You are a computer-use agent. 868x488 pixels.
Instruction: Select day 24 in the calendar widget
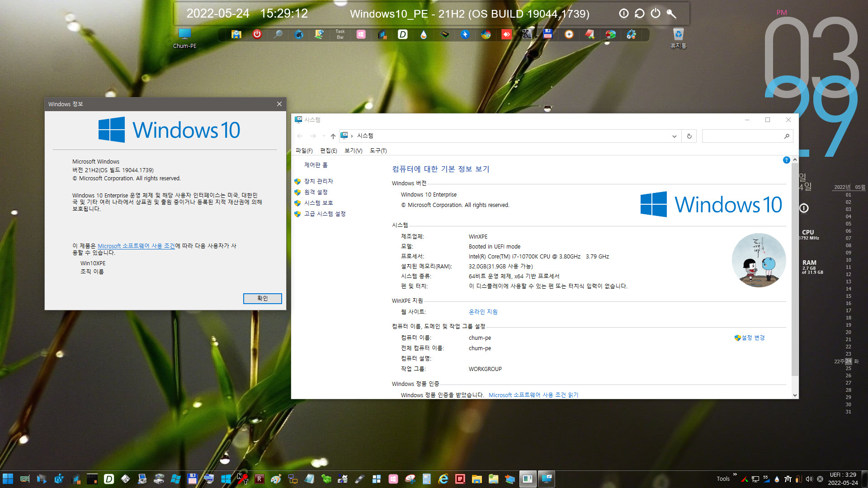848,361
